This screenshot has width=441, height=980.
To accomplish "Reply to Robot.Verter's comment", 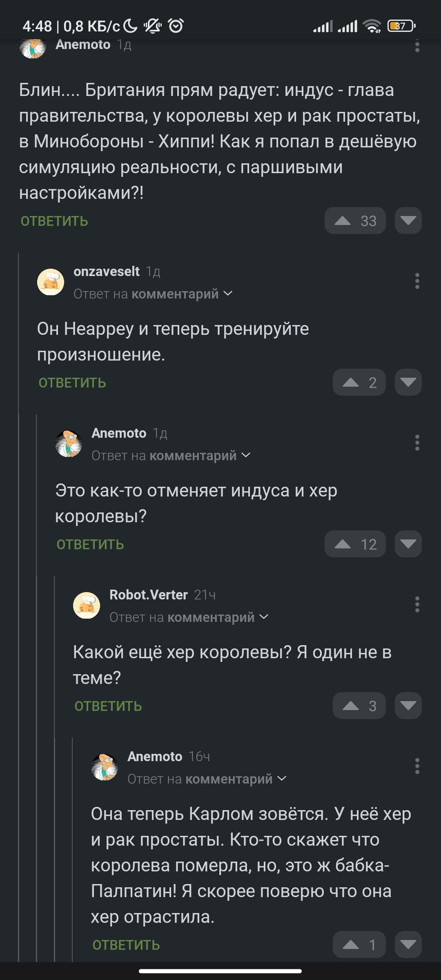I will 108,706.
